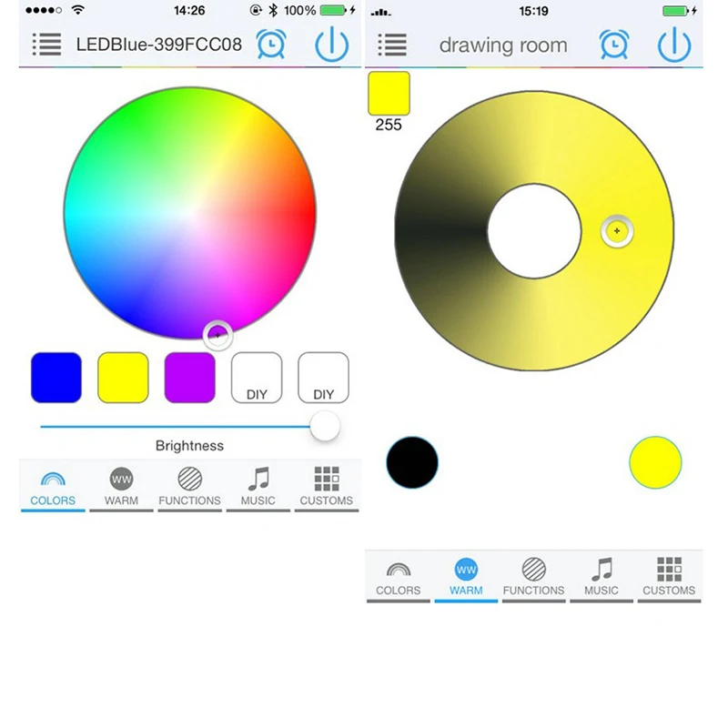The height and width of the screenshot is (728, 728).
Task: Toggle power for LEDBlue-399FCC08 device
Action: point(331,45)
